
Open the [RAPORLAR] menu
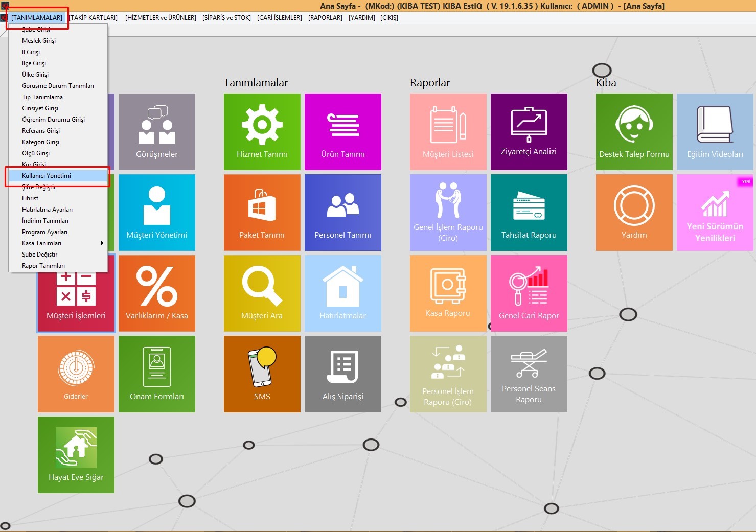tap(325, 18)
